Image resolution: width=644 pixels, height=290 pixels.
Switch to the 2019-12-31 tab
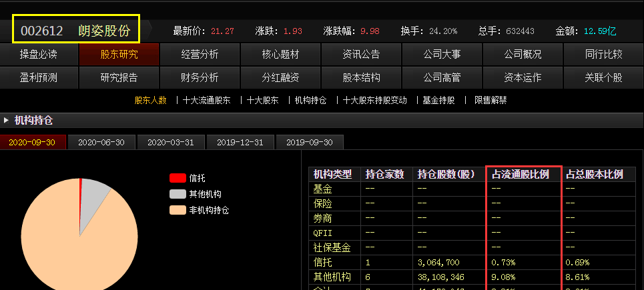click(240, 143)
